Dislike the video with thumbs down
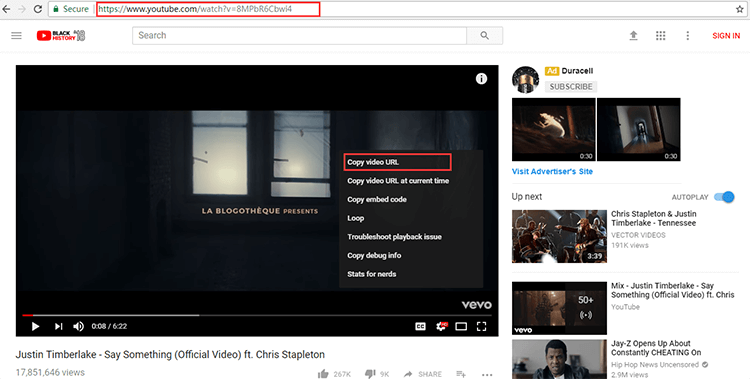Viewport: 750px width, 379px height. tap(370, 374)
